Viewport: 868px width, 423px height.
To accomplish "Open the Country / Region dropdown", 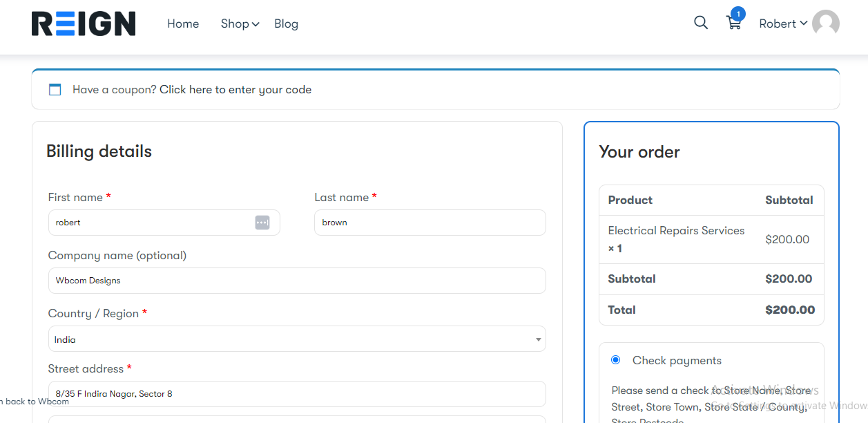I will click(x=297, y=339).
